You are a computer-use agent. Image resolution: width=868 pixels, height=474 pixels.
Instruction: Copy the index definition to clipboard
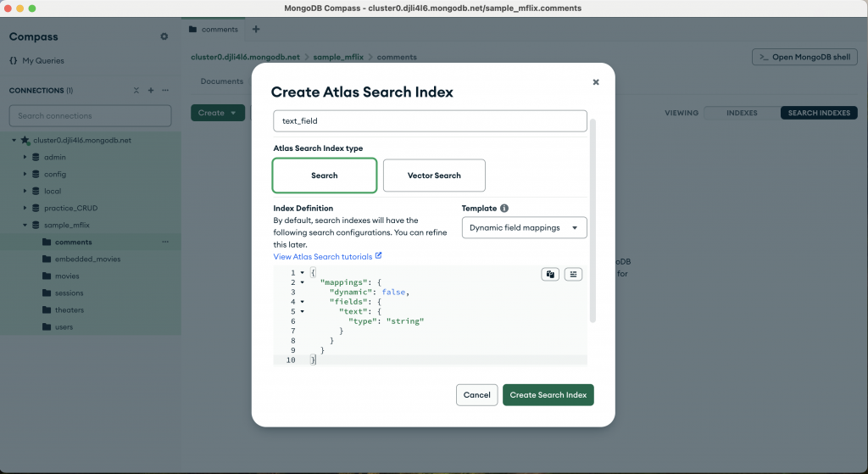coord(550,274)
